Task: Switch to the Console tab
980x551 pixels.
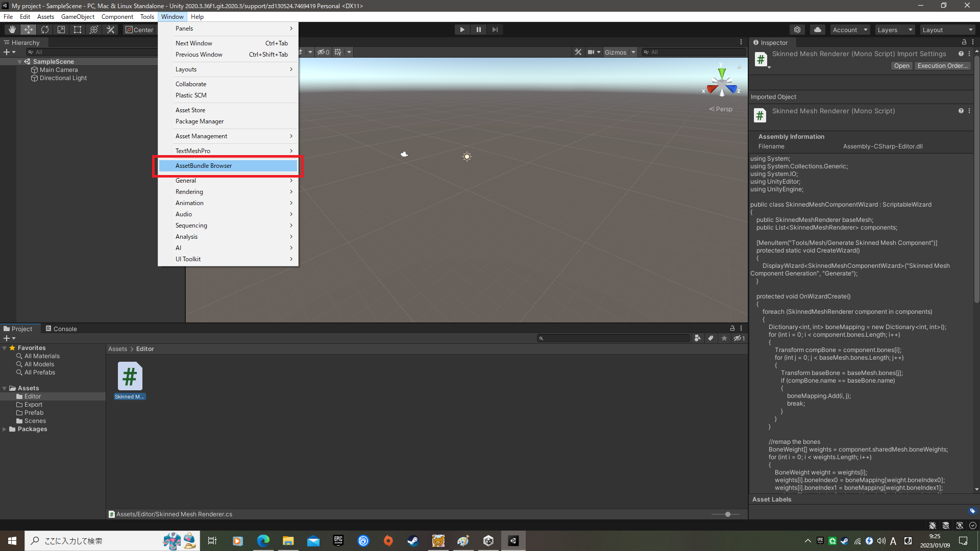Action: click(x=61, y=329)
